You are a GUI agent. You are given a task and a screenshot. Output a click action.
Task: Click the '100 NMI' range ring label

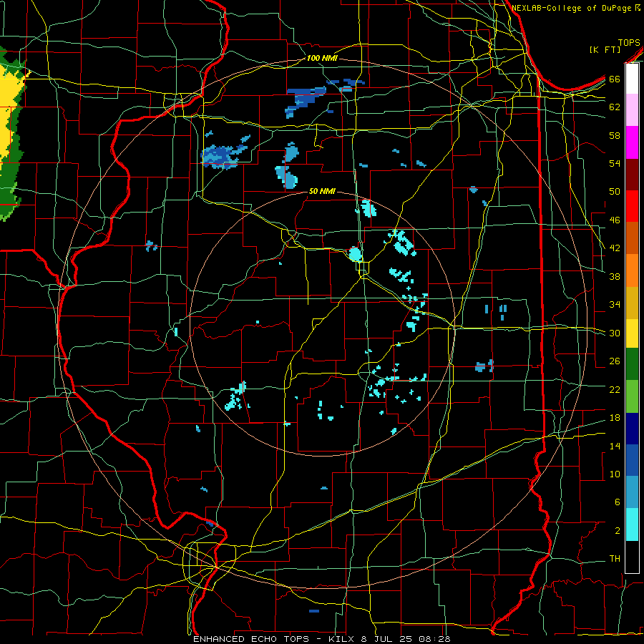pos(321,58)
